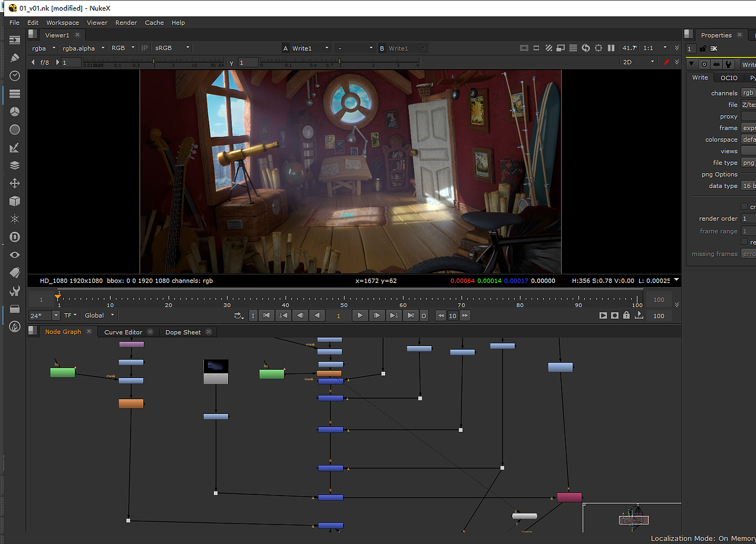
Task: Open the Draw nodes brush menu
Action: tap(15, 58)
